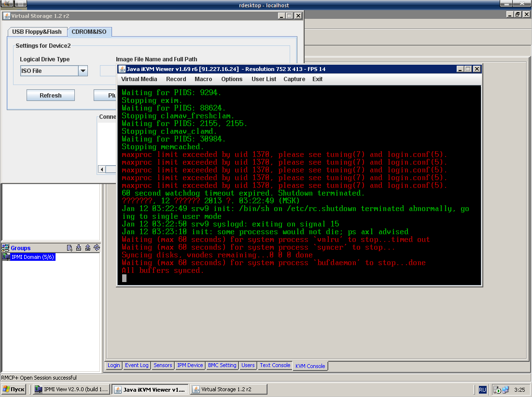This screenshot has width=532, height=397.
Task: Click the server service tray icon
Action: pos(497,390)
